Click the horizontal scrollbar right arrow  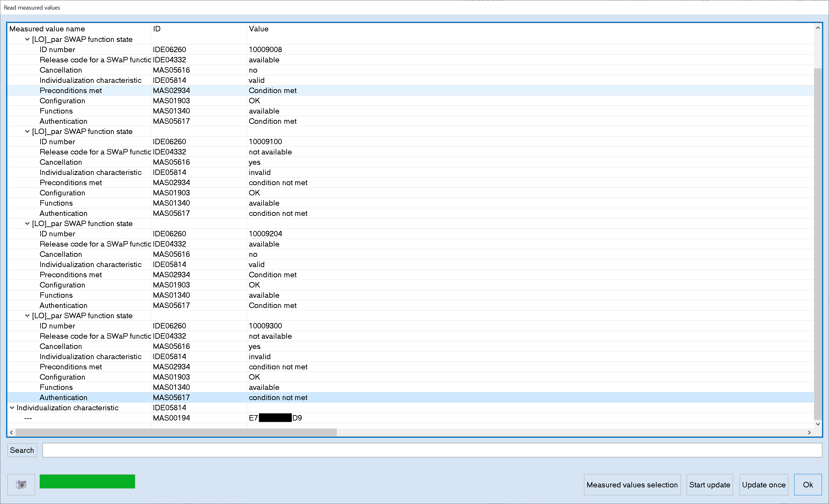click(809, 432)
